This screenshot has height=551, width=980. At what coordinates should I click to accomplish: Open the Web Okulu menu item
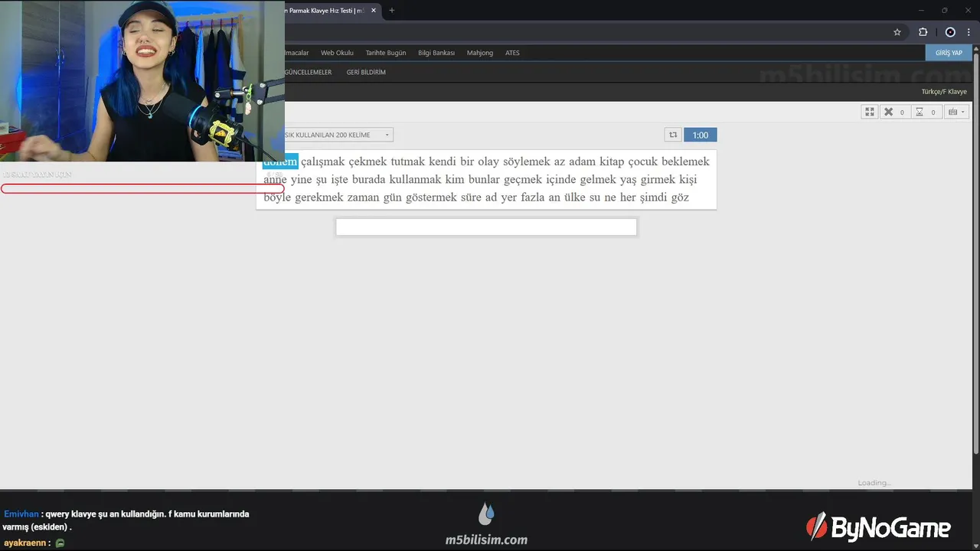[337, 53]
